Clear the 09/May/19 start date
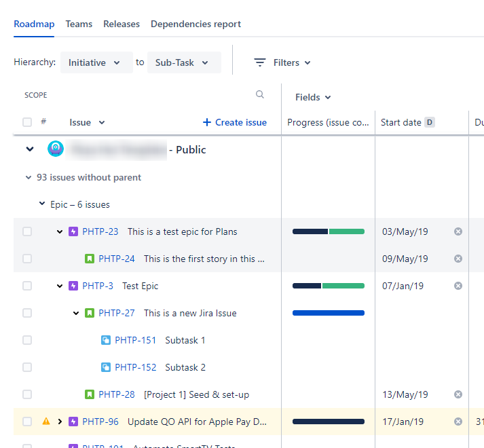 pos(458,259)
